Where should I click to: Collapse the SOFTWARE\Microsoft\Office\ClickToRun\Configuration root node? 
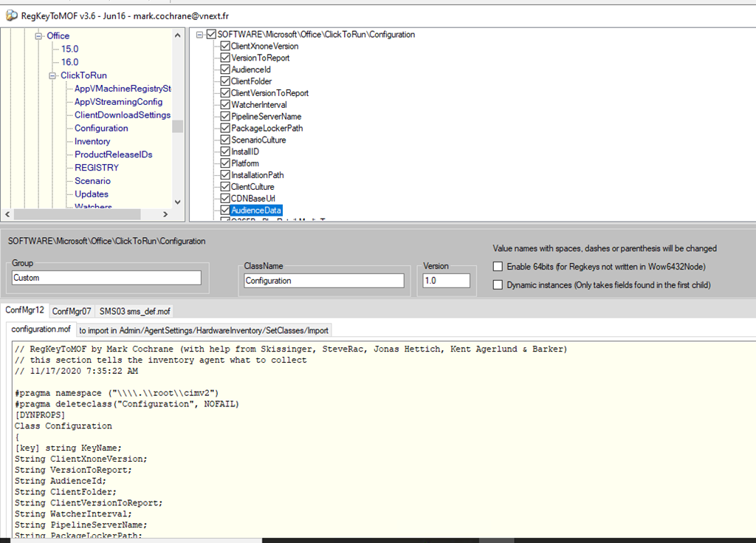199,34
